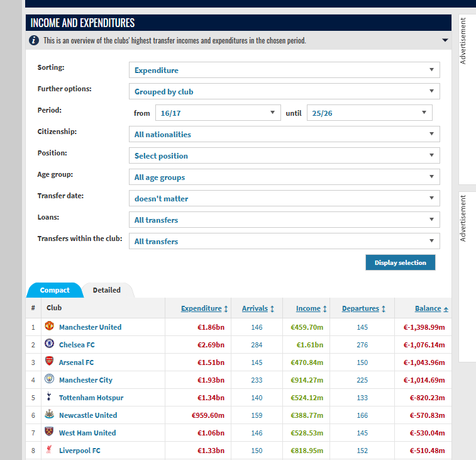The width and height of the screenshot is (476, 460).
Task: Sort by the Income column header
Action: point(308,308)
